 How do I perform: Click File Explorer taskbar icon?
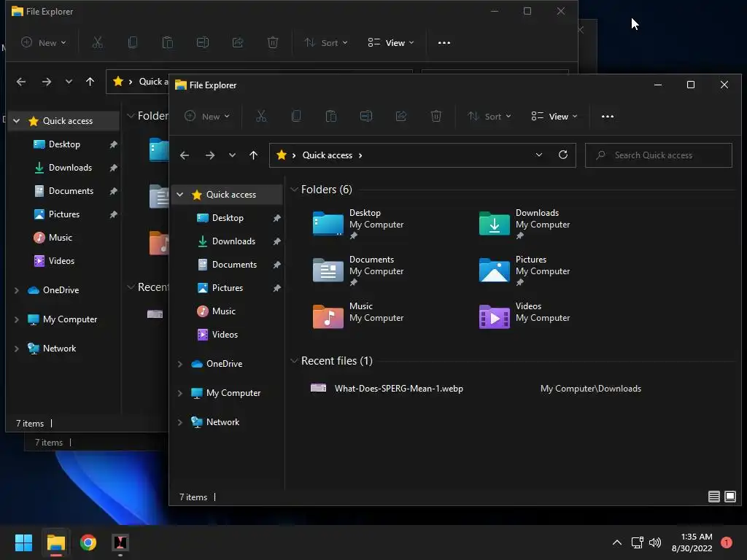coord(55,542)
